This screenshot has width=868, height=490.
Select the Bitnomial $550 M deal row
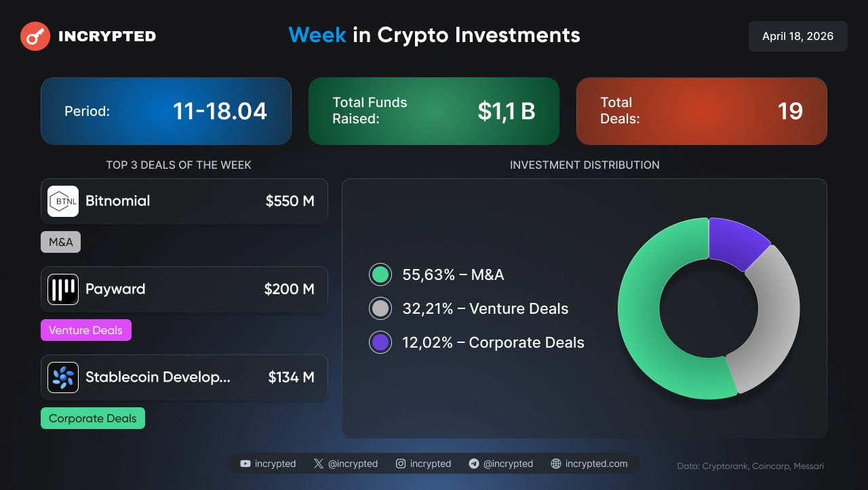click(x=184, y=201)
